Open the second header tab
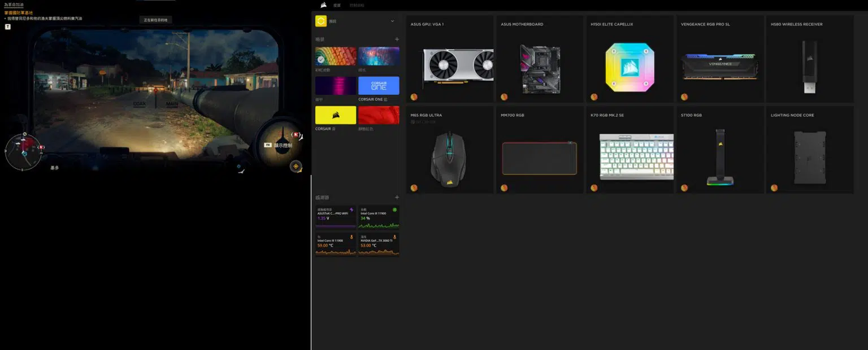The image size is (868, 350). tap(357, 5)
